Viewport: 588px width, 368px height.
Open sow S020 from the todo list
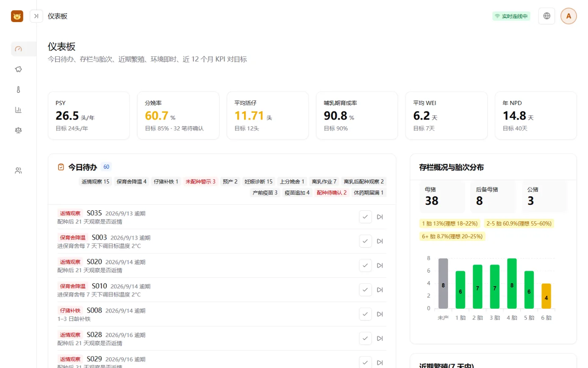tap(94, 262)
